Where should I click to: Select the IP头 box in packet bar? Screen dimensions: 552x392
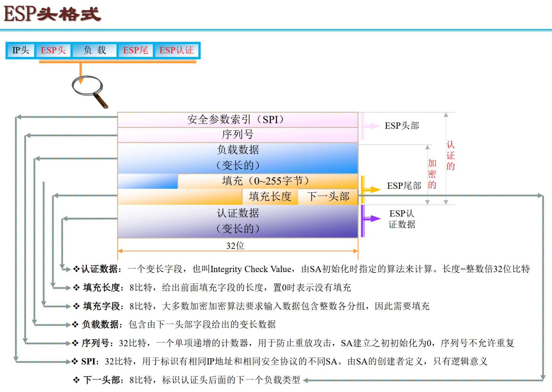(20, 50)
